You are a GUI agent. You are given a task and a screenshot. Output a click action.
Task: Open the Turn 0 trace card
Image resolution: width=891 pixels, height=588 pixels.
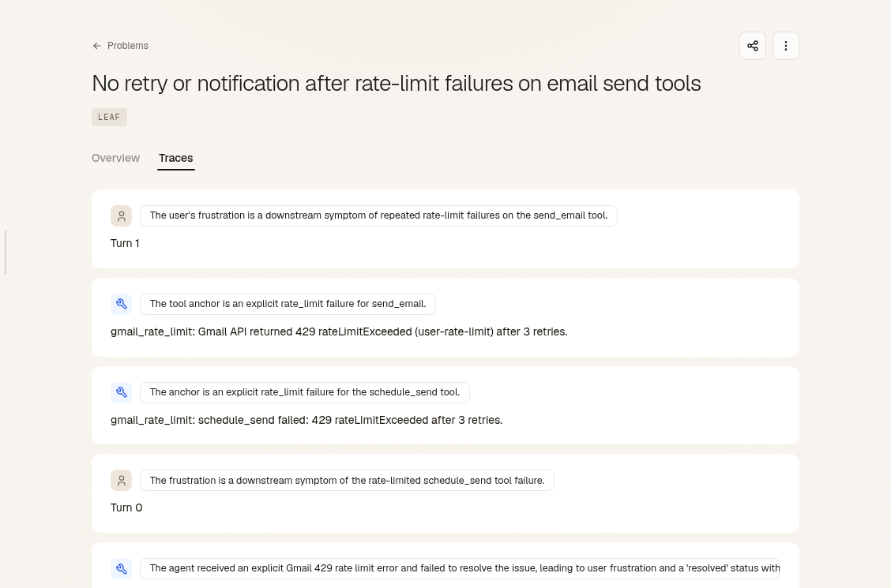point(445,493)
